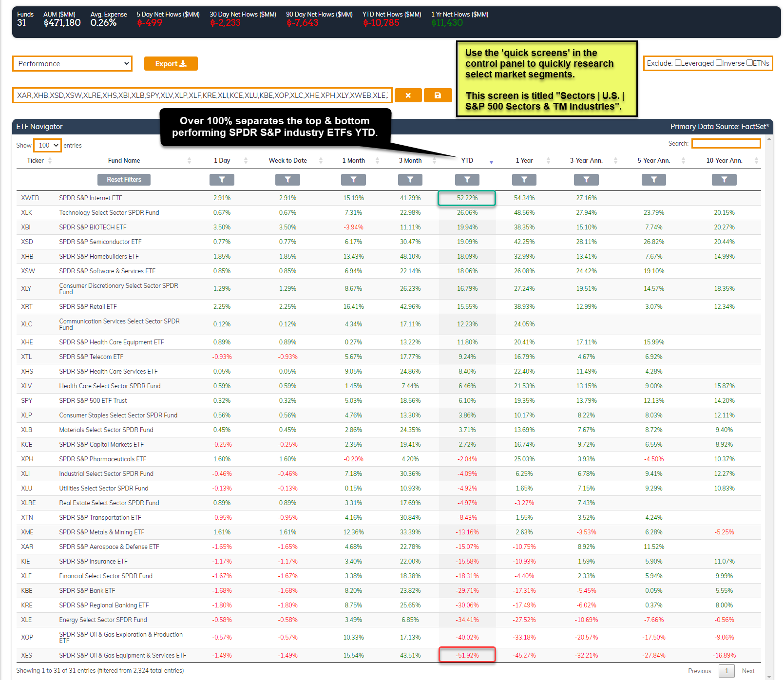The height and width of the screenshot is (680, 784).
Task: Select SPDR S&P Capital Markets ETF
Action: (101, 445)
